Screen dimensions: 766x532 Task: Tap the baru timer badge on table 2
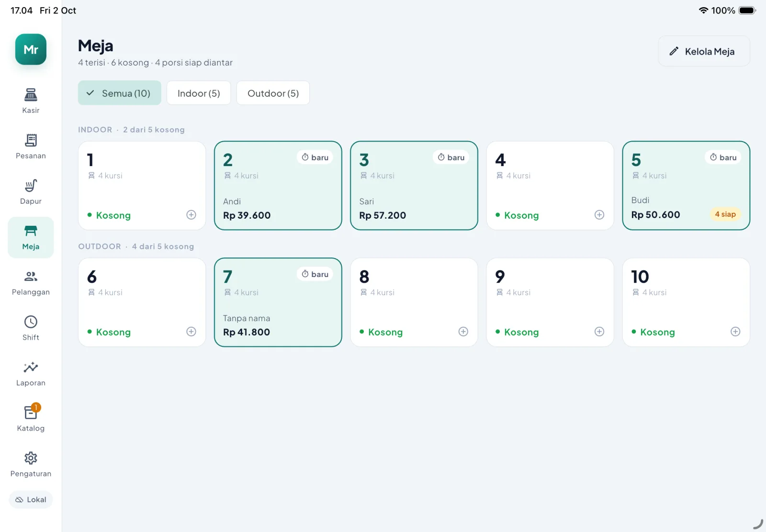pyautogui.click(x=315, y=157)
